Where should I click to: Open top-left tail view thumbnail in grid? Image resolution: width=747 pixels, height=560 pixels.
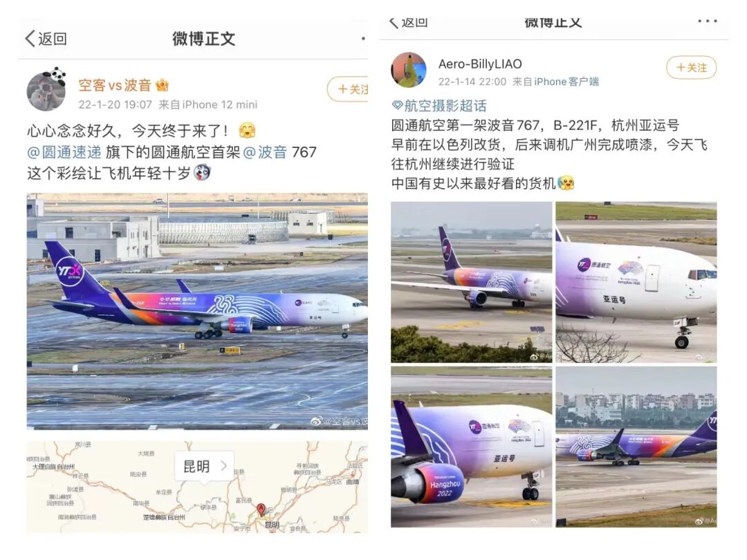tap(471, 282)
